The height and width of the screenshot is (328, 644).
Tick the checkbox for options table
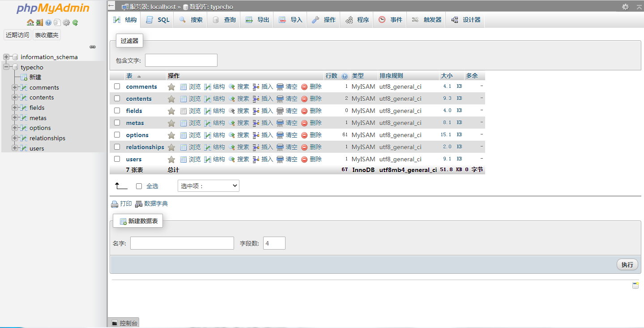[x=117, y=135]
